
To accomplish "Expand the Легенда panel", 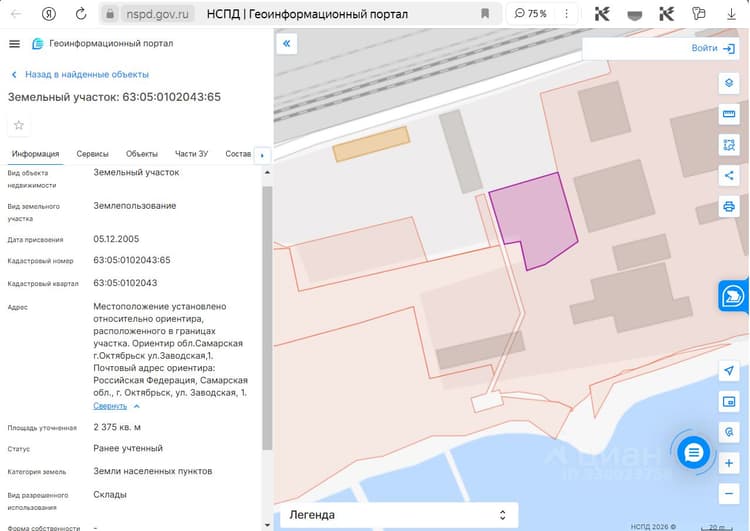I will pyautogui.click(x=399, y=515).
